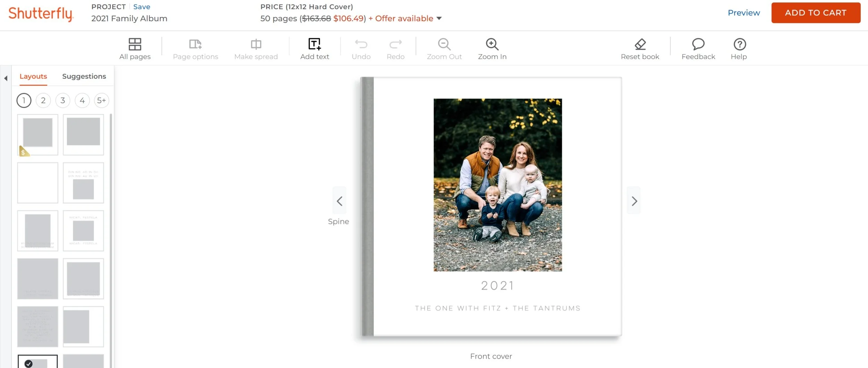Open the All pages view

(x=135, y=49)
